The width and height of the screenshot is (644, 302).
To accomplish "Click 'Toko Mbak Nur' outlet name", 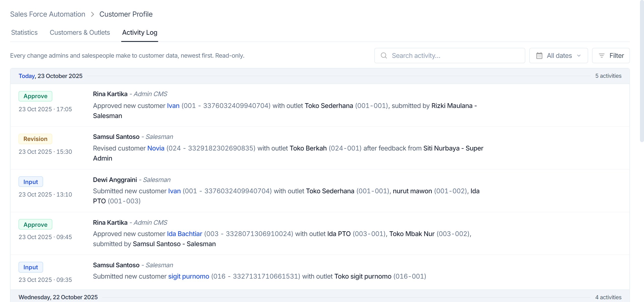I will pos(412,234).
